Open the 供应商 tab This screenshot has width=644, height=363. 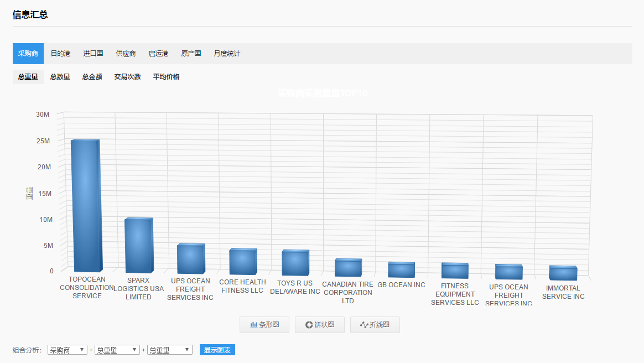pos(126,54)
